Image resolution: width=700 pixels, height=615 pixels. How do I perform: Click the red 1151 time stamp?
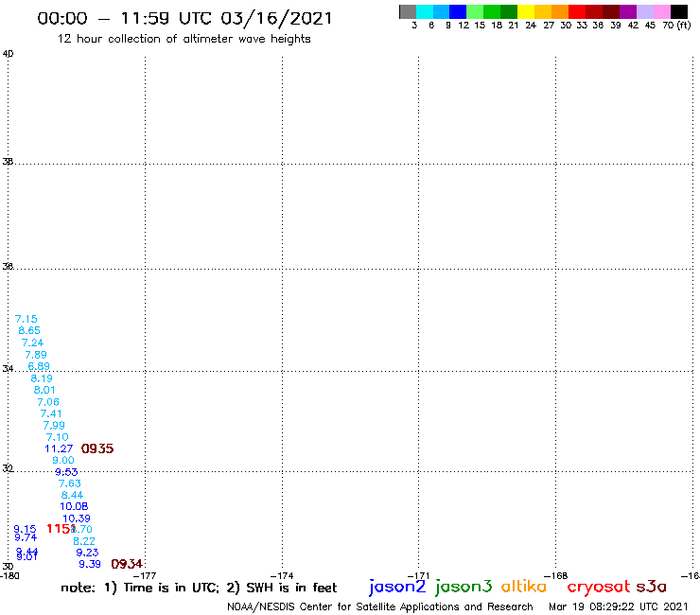pos(61,529)
